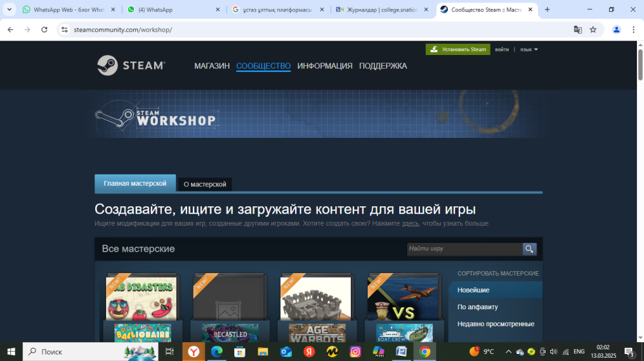Close the Сообщество Steam tab
This screenshot has height=361, width=644.
(x=530, y=10)
